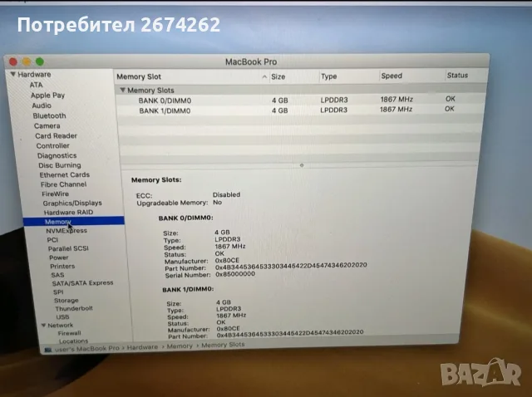Collapse the Memory Slots group row
532x397 pixels.
tap(122, 90)
